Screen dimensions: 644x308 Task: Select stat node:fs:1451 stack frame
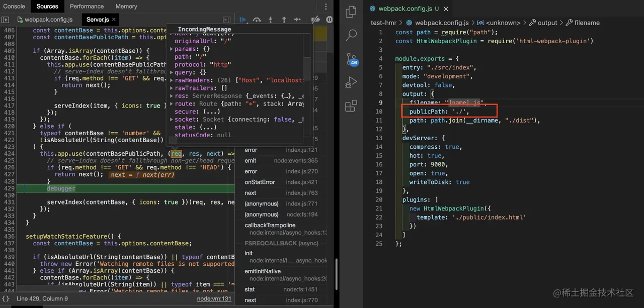click(x=282, y=289)
